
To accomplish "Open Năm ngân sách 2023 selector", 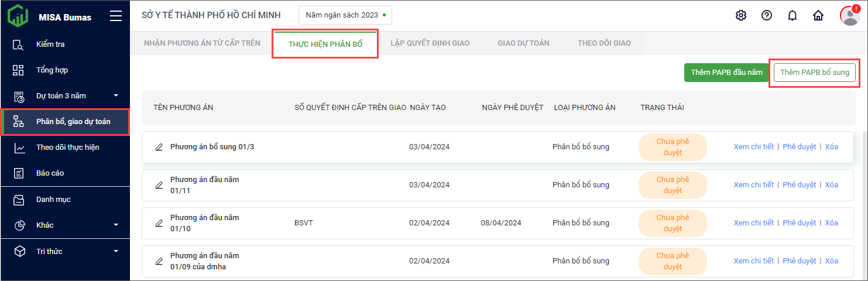I will pos(345,15).
